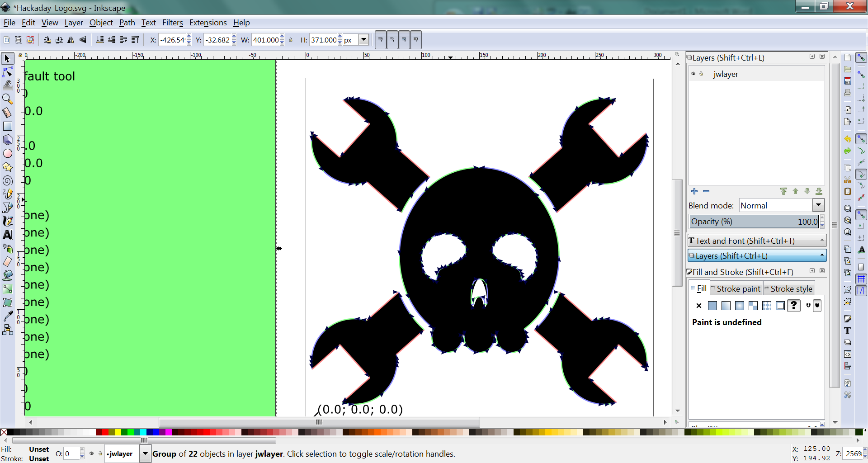Select the Dropper color picker tool
The image size is (868, 463).
(8, 316)
